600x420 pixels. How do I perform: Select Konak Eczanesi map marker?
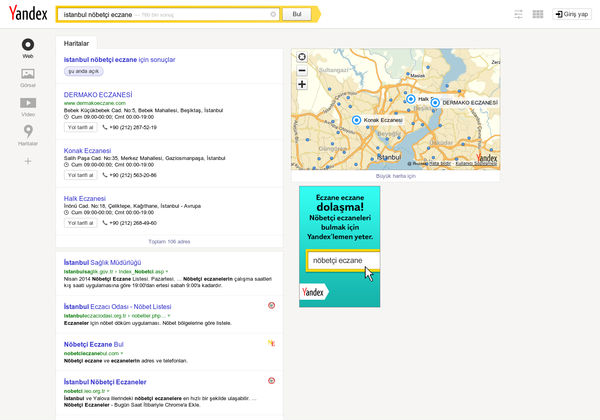(356, 120)
